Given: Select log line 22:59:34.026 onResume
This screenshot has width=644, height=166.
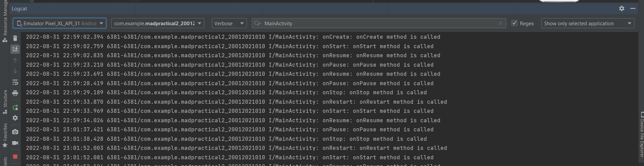Looking at the screenshot, I should pyautogui.click(x=233, y=121).
